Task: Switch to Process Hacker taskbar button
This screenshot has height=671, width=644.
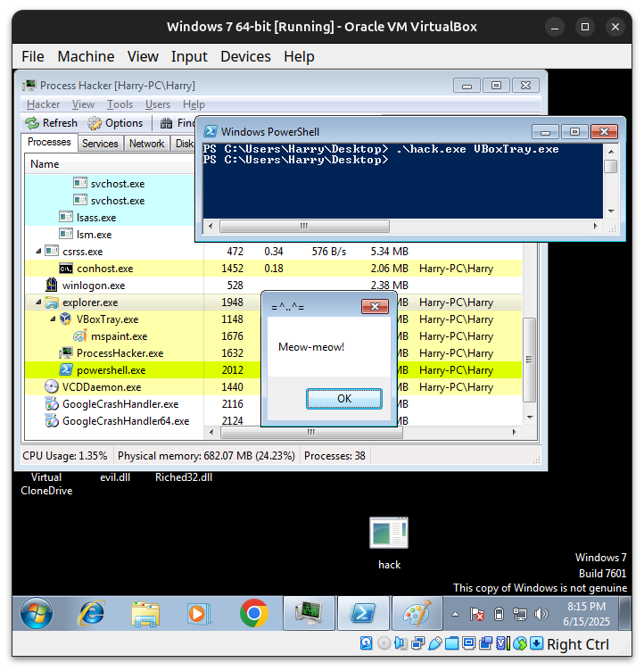Action: click(x=309, y=613)
